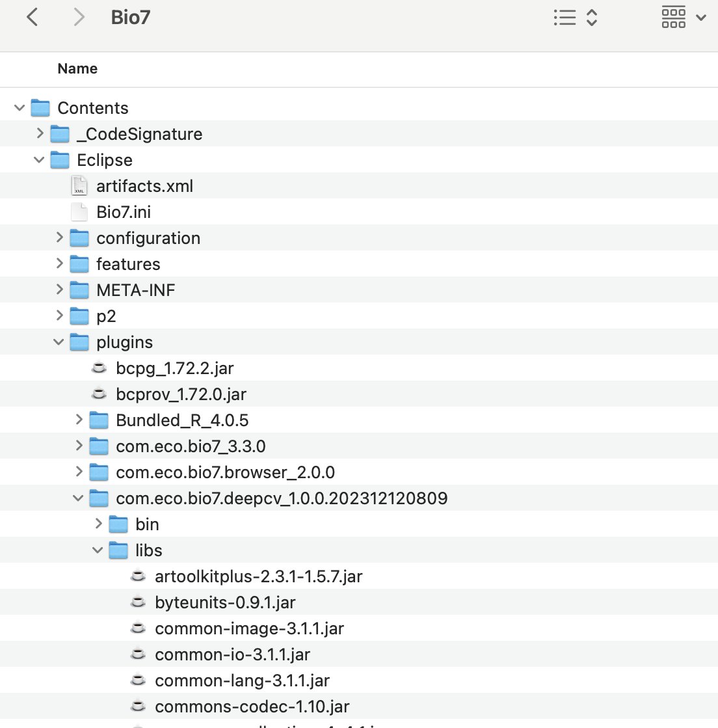Click the jar icon of artoolkitplus-2.3.1-1.5.7.jar
Screen dimensions: 718x728
(x=137, y=576)
